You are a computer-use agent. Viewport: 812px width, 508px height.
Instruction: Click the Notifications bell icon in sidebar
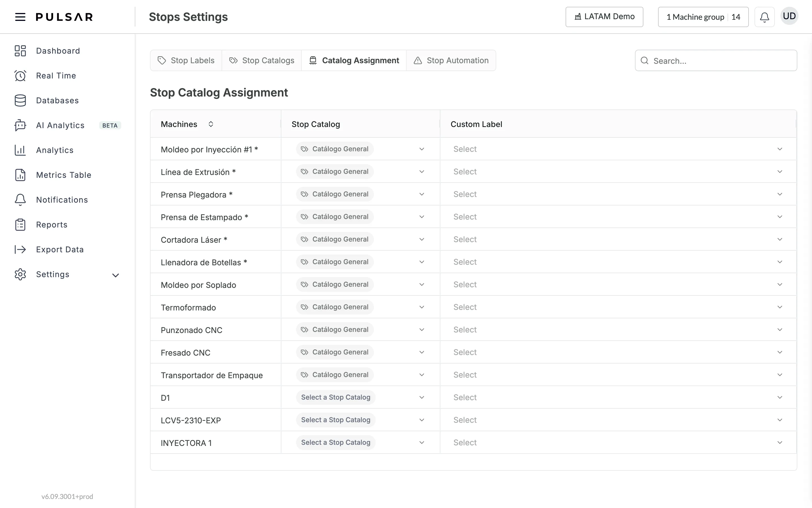pyautogui.click(x=20, y=200)
